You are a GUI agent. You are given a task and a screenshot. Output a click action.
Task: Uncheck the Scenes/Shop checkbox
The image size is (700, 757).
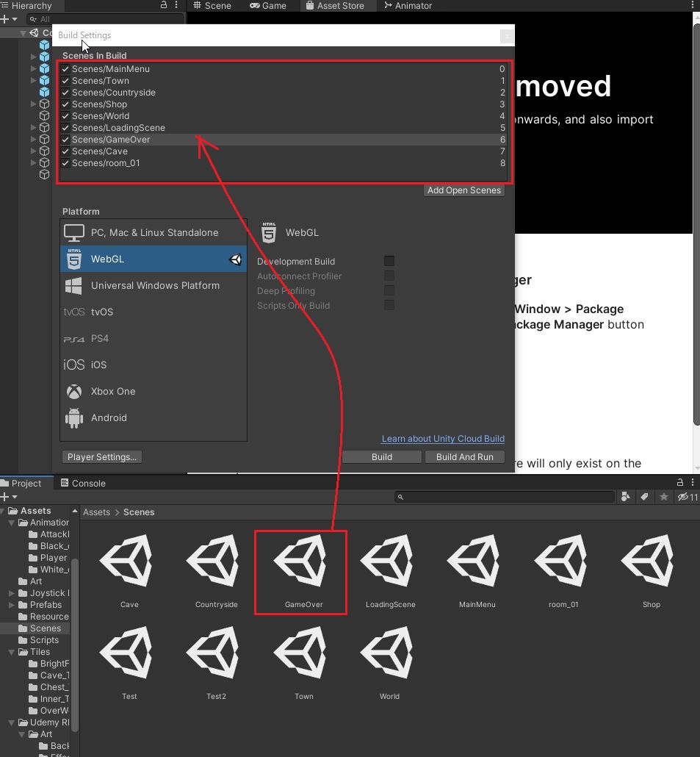coord(65,104)
